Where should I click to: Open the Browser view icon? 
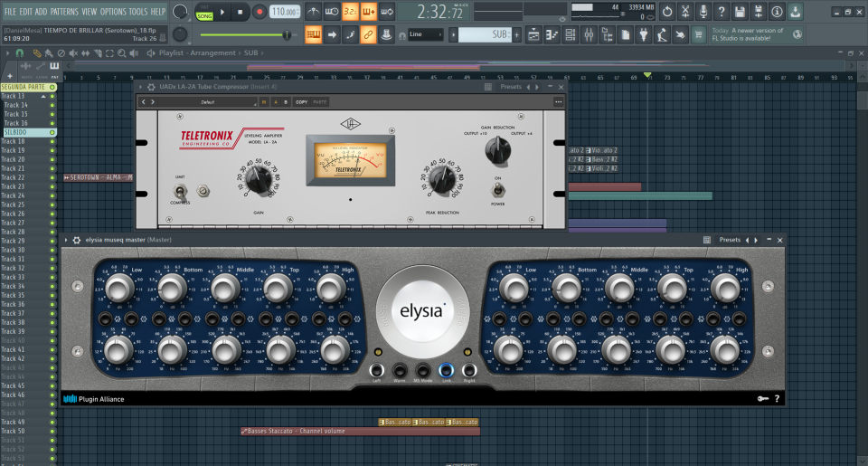pos(608,35)
